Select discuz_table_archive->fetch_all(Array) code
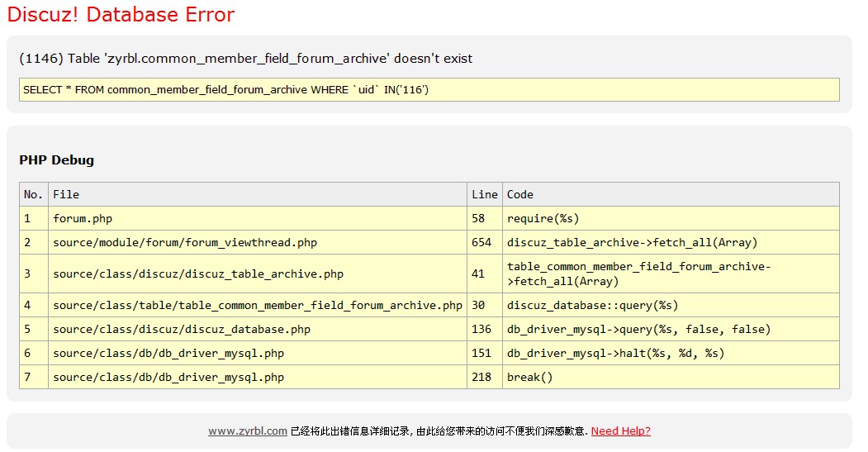The image size is (868, 452). click(632, 243)
